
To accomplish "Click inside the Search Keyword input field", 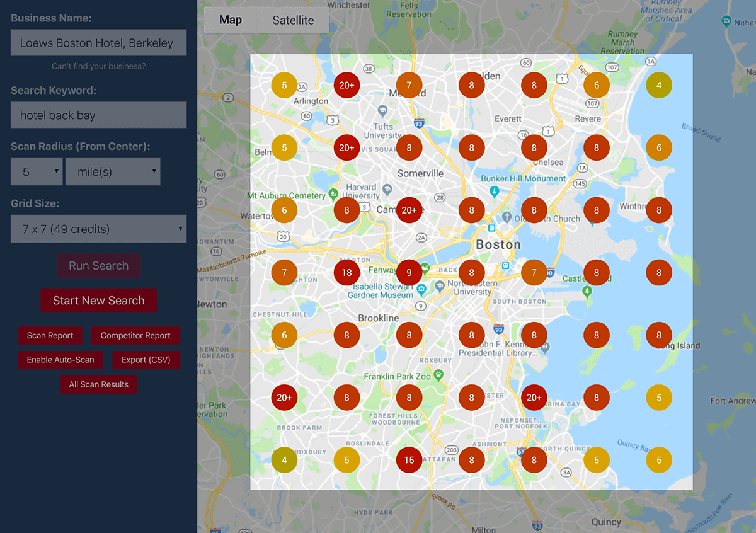I will click(x=98, y=115).
